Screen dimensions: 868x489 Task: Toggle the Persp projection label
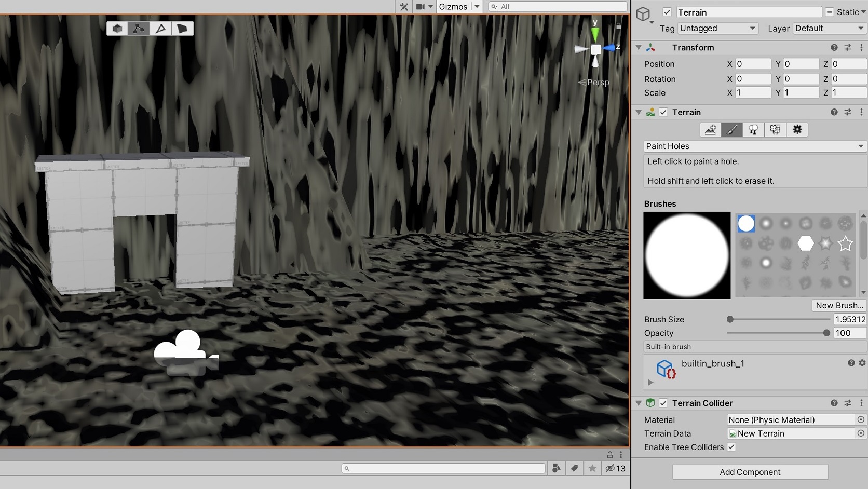[x=598, y=82]
